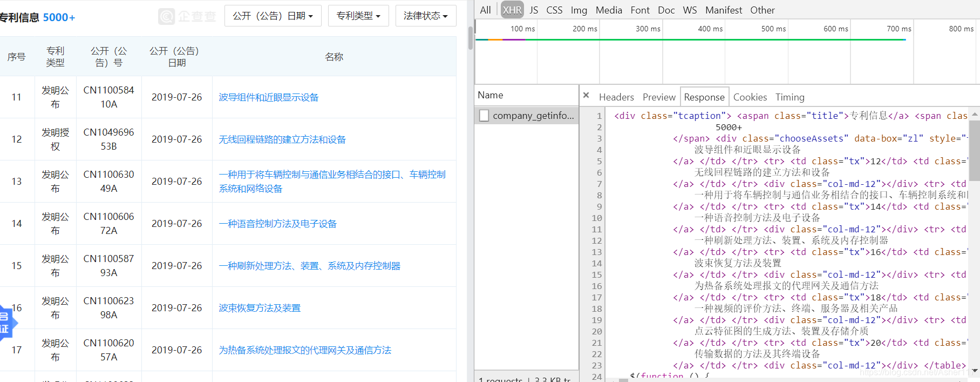Click publication number CN110058410A

tap(108, 97)
